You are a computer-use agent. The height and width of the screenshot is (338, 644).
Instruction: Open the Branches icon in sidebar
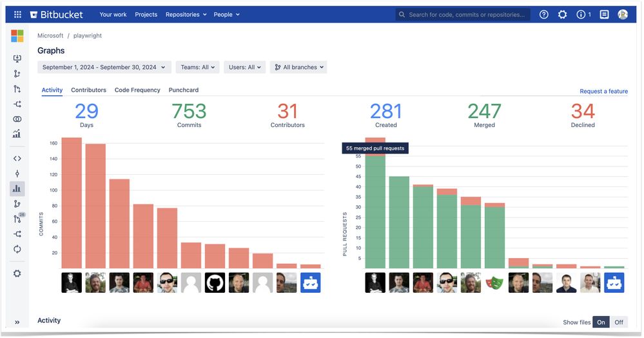(x=17, y=204)
